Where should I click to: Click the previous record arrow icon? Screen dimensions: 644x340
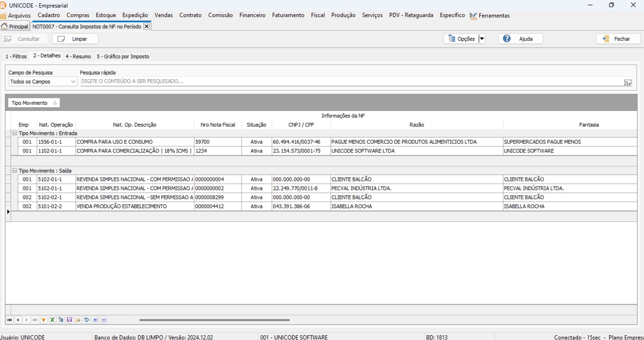coord(18,320)
